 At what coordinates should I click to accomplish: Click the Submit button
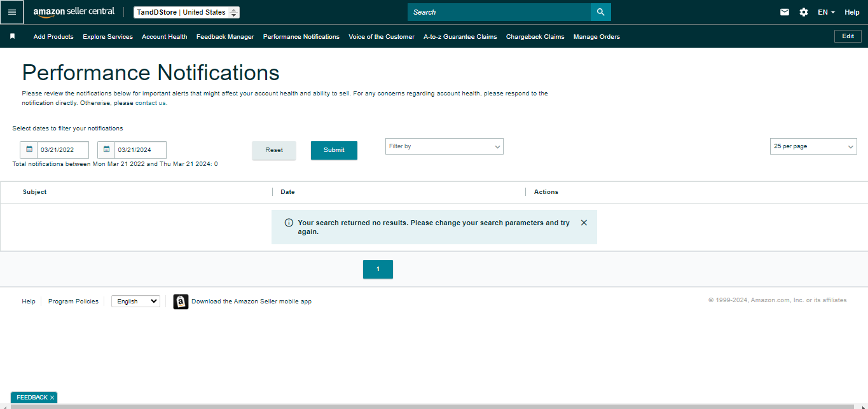[334, 150]
